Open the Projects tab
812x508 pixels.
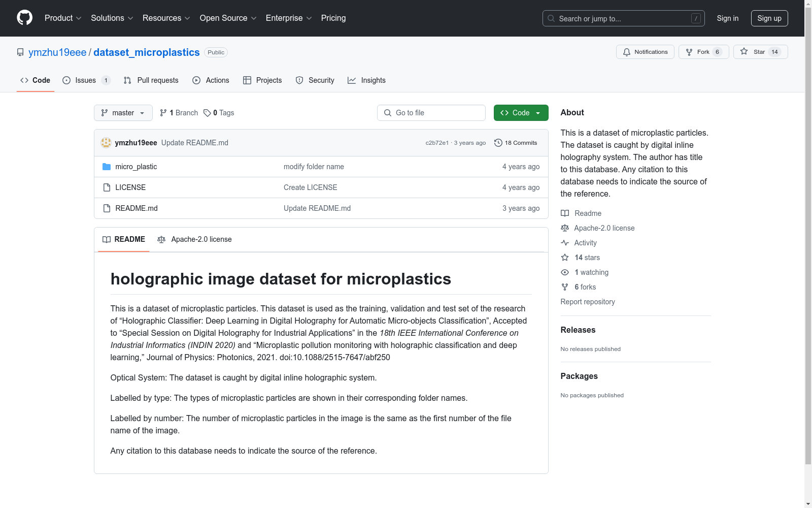pos(263,80)
